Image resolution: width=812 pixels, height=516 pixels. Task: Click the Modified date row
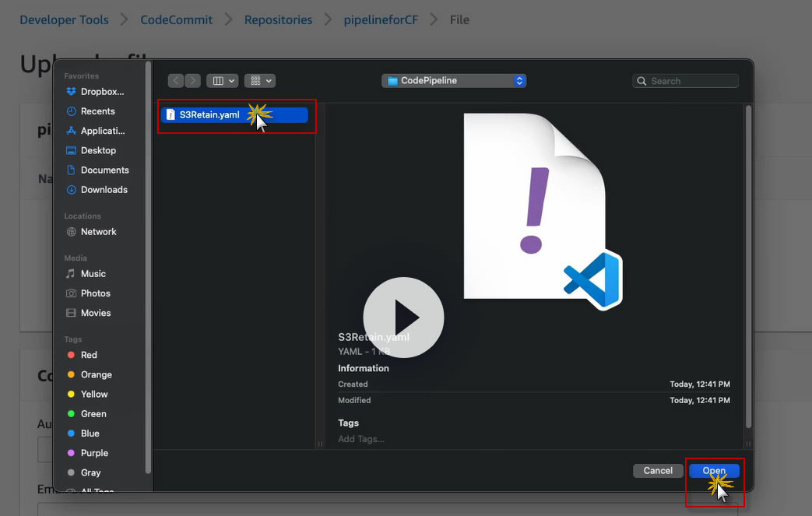point(534,400)
